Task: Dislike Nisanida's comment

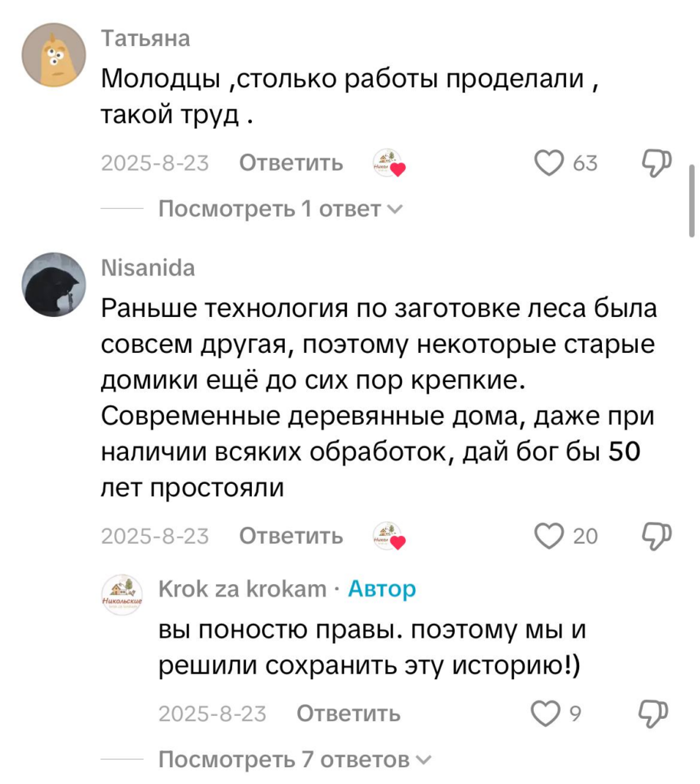Action: (655, 536)
